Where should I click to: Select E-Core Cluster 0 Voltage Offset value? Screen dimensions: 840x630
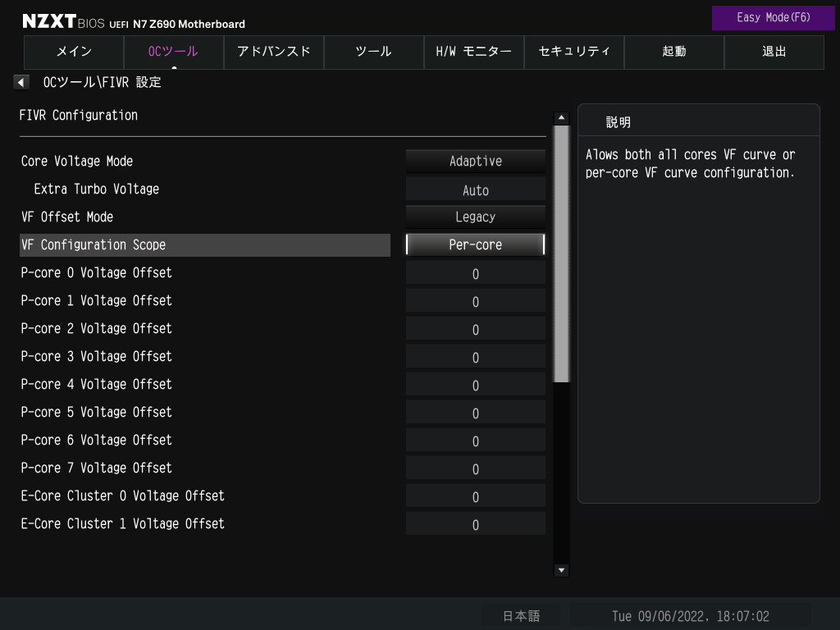pyautogui.click(x=475, y=497)
